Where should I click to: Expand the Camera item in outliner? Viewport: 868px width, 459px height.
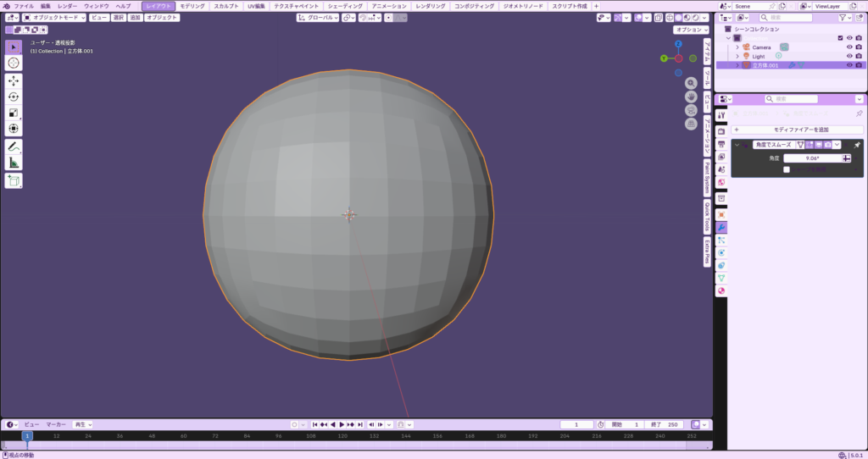pyautogui.click(x=737, y=47)
